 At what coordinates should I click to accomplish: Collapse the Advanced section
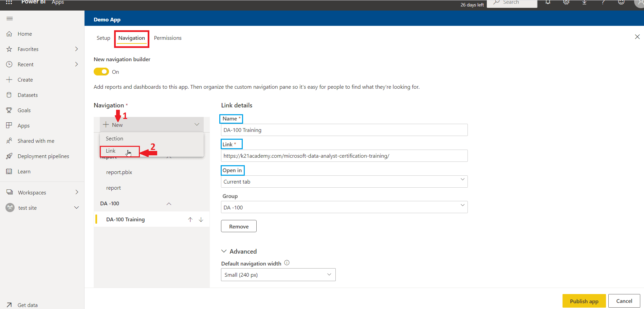coord(224,251)
